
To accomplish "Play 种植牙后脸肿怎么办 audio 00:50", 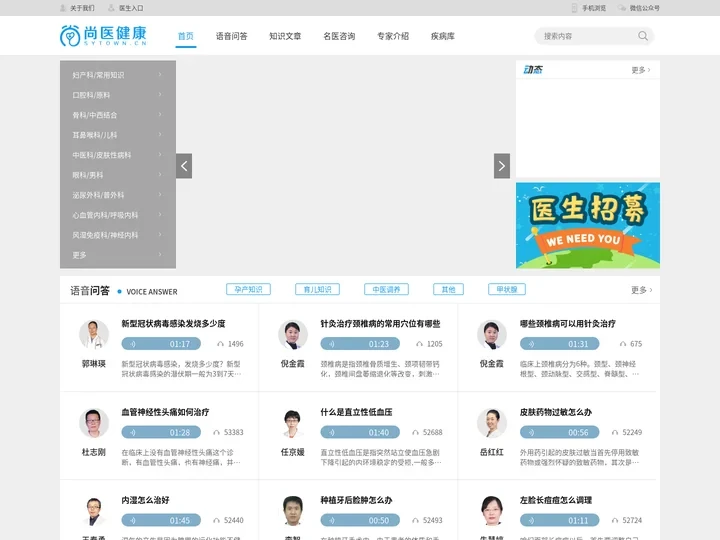I will 360,520.
